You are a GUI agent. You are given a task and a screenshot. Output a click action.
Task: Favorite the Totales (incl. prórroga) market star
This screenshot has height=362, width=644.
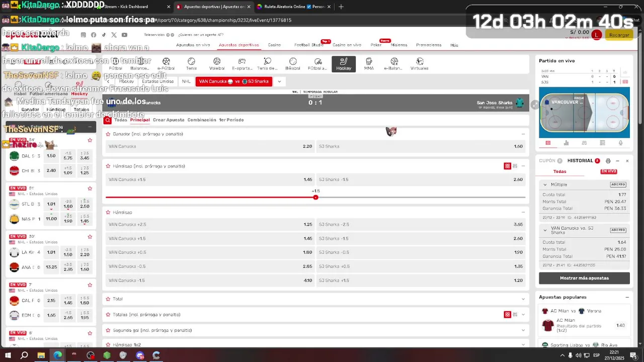[108, 315]
